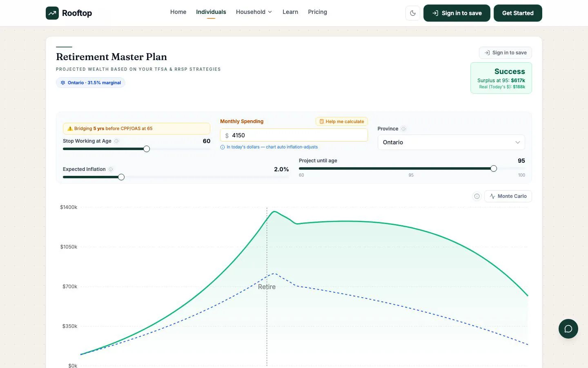Image resolution: width=588 pixels, height=368 pixels.
Task: Toggle dark mode moon icon
Action: coord(413,13)
